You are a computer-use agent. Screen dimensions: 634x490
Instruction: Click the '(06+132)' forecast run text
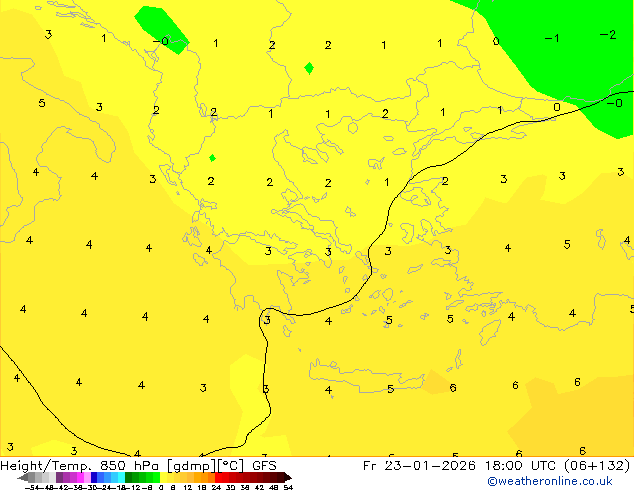pos(597,466)
